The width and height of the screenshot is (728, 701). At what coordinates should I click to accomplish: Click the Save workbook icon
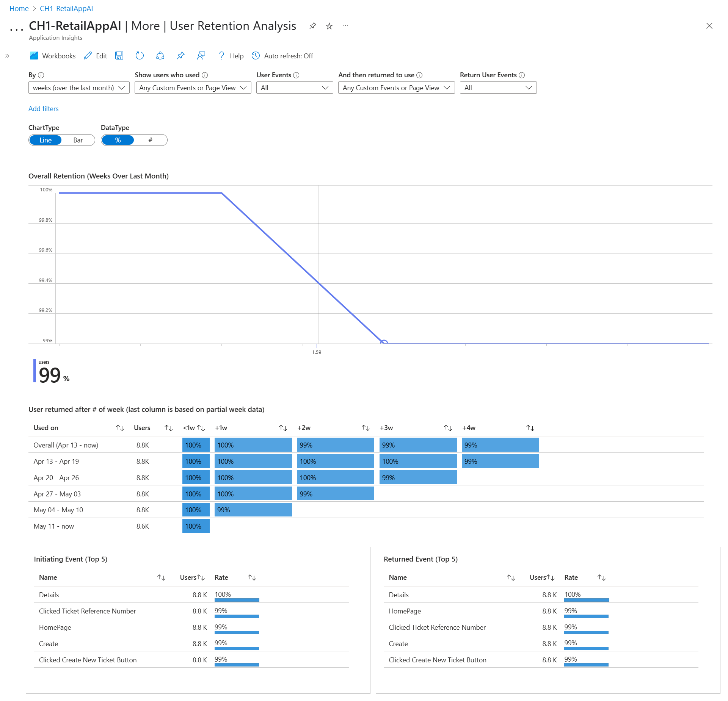[119, 56]
